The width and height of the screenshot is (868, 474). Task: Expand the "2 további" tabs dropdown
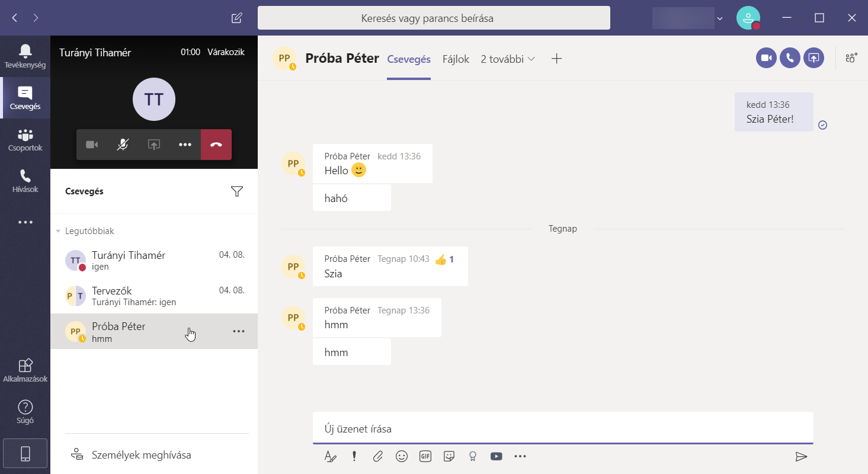(508, 59)
